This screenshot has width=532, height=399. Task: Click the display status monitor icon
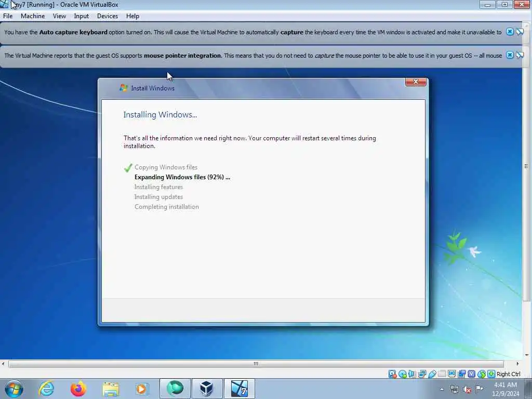[451, 374]
